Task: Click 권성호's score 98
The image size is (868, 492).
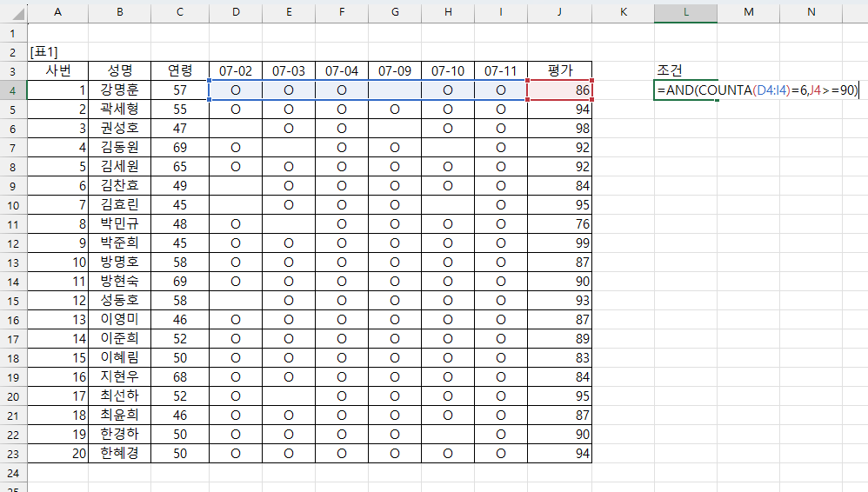Action: (x=559, y=129)
